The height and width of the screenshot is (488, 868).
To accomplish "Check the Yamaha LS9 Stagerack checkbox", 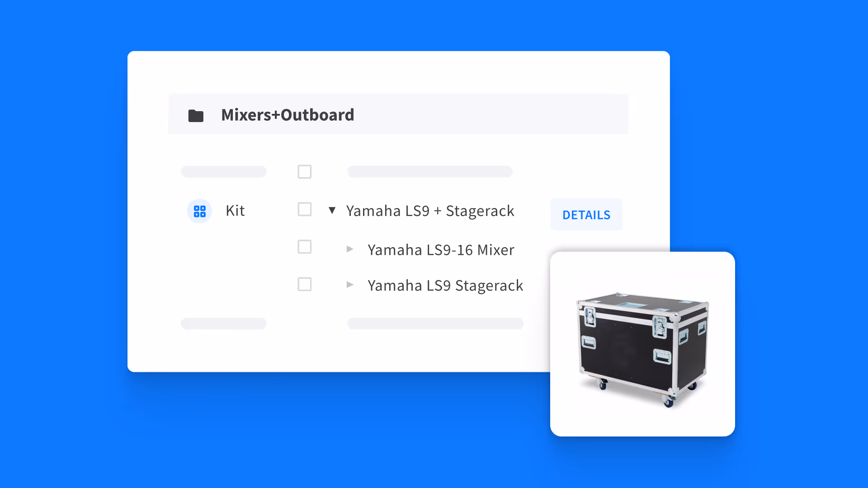I will 305,284.
